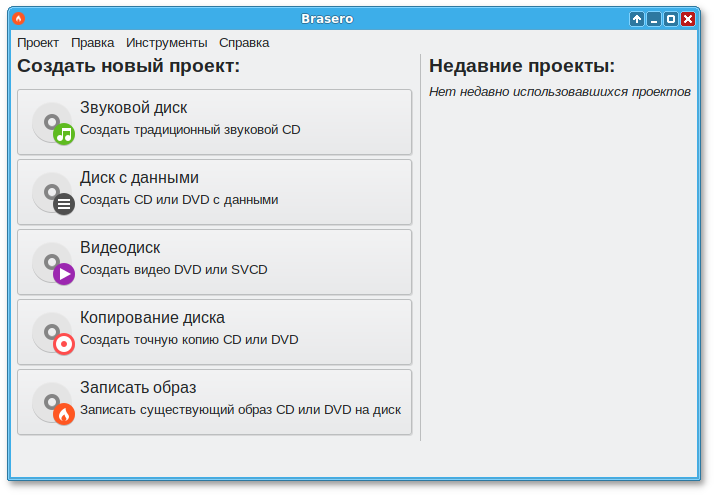Choose the Видеодиск project button
The image size is (714, 495).
214,262
